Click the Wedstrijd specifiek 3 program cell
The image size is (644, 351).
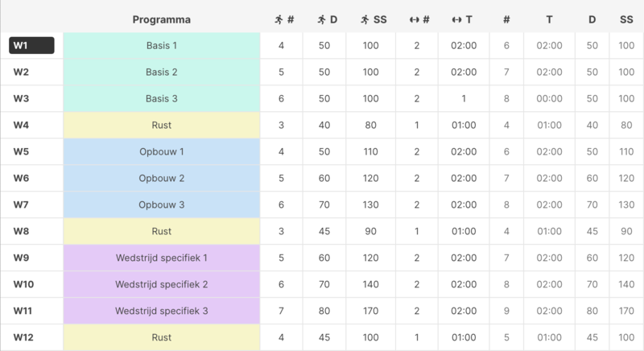(x=161, y=312)
